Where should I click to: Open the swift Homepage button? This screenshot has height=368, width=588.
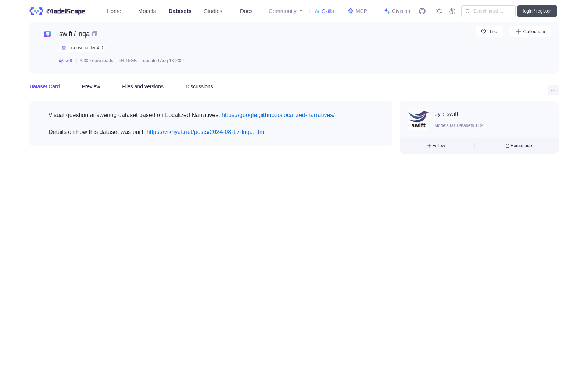pos(519,146)
